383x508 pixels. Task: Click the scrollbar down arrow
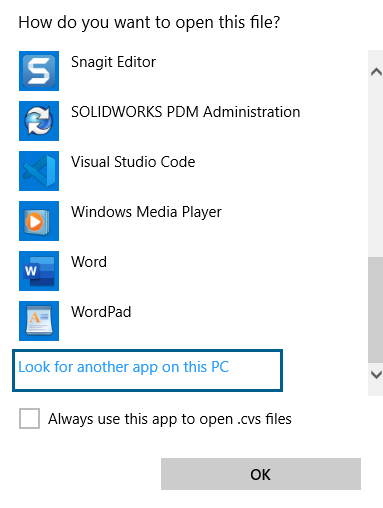click(x=376, y=375)
